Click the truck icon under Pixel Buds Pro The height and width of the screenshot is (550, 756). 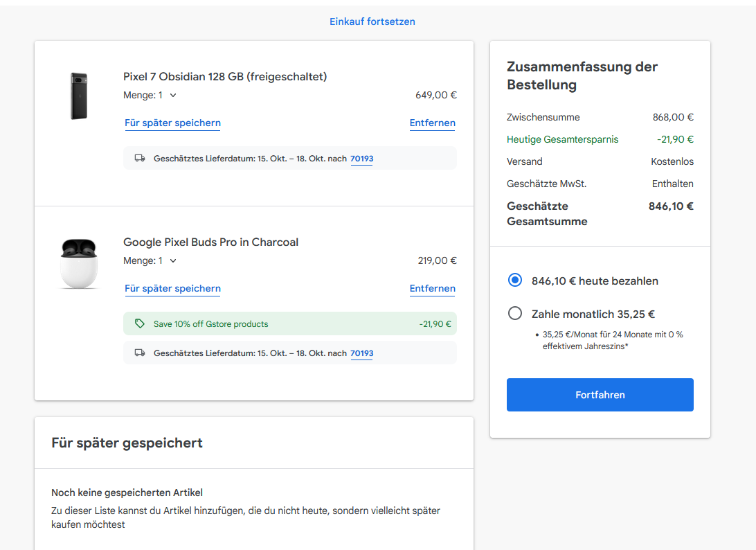140,353
